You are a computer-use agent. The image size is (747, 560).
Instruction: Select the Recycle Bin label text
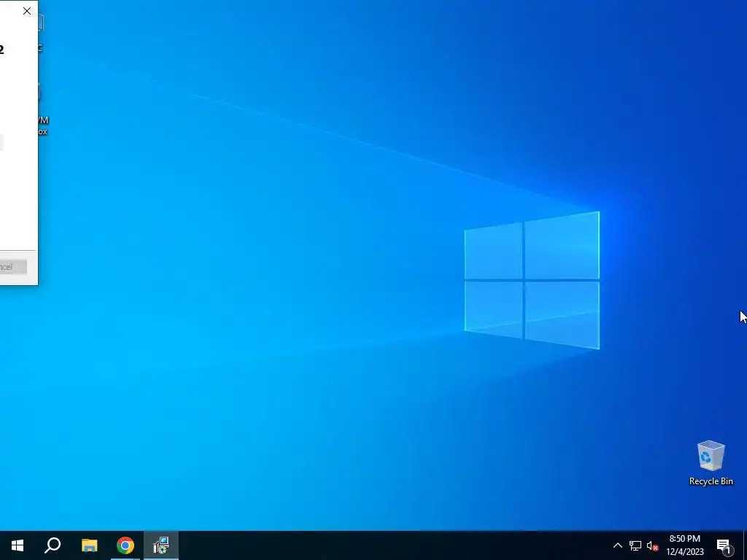(711, 481)
